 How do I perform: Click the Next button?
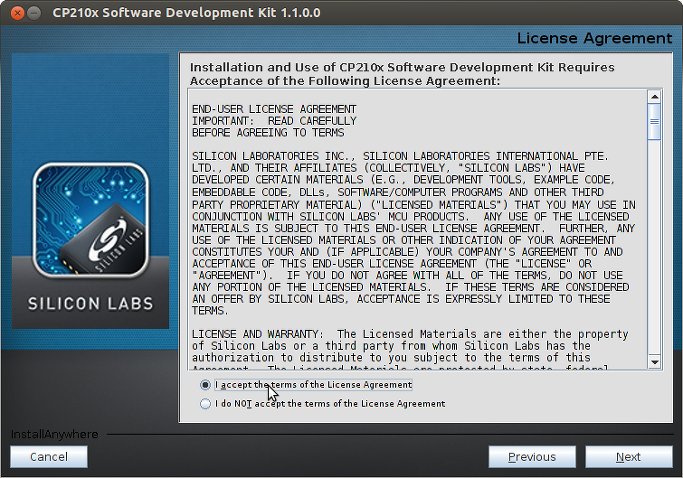629,457
